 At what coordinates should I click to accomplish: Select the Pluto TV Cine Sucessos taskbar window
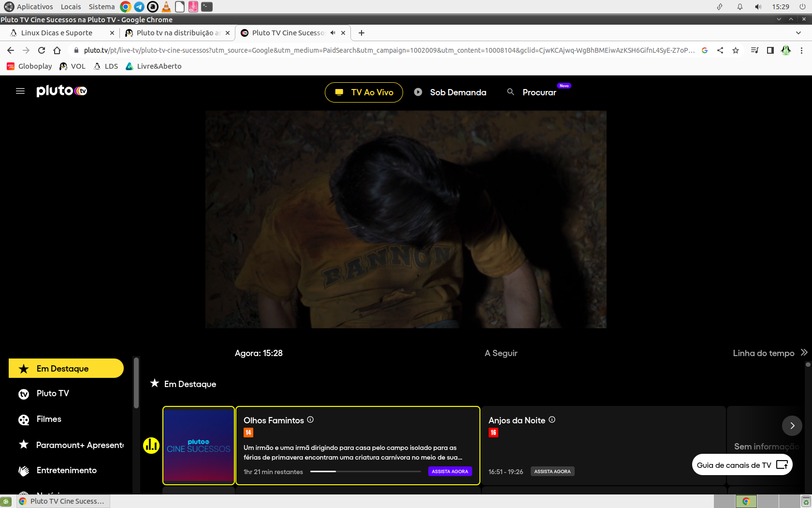[x=63, y=501]
